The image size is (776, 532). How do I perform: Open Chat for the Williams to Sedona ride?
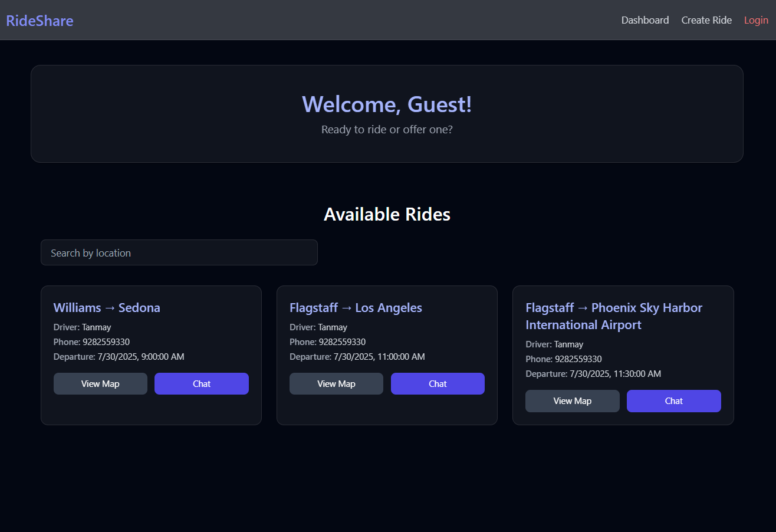click(201, 383)
